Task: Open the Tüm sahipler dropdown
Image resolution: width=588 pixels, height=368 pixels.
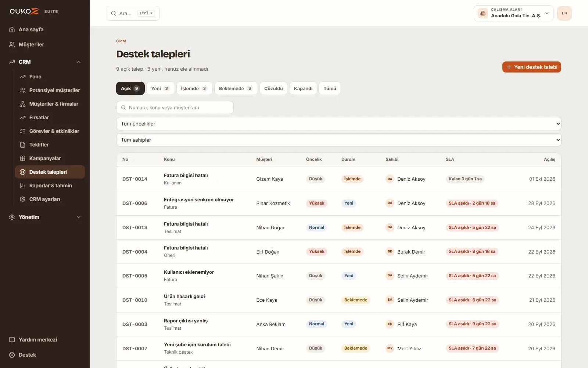Action: [x=338, y=140]
